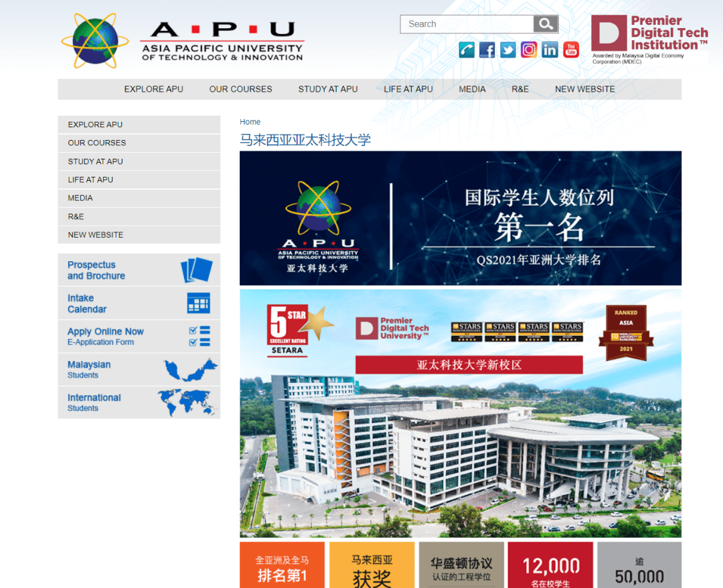Select R&E in the sidebar menu
Viewport: 723px width, 588px height.
tap(139, 216)
